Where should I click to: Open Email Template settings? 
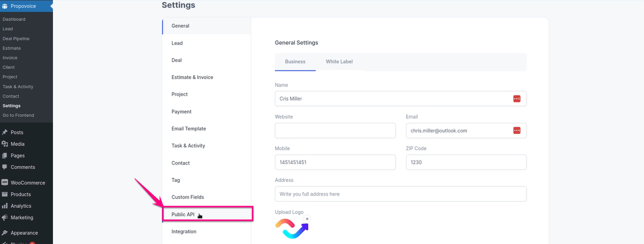[x=206, y=128]
